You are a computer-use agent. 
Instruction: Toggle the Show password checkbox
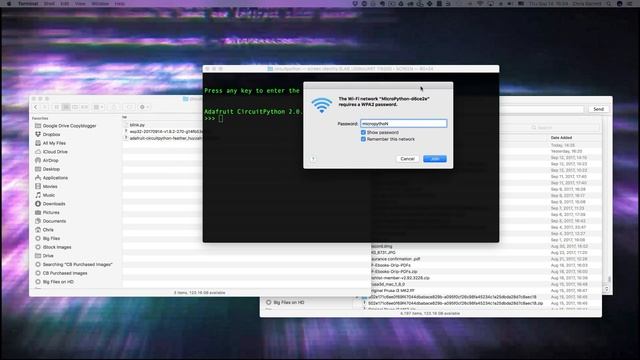point(363,132)
